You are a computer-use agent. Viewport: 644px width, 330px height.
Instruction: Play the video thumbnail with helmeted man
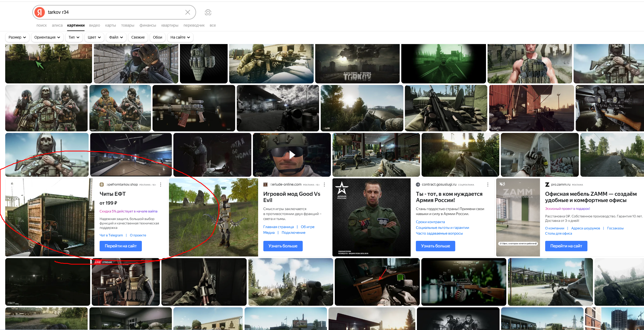click(x=292, y=155)
